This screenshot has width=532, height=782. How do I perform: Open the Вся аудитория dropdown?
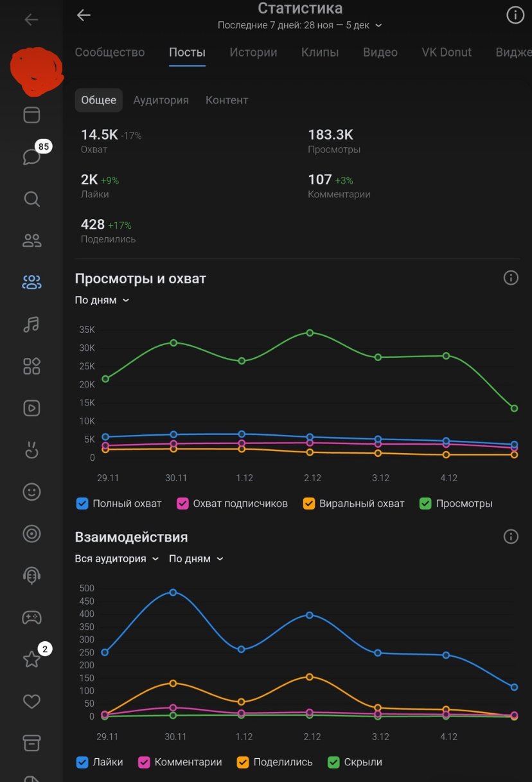click(116, 559)
